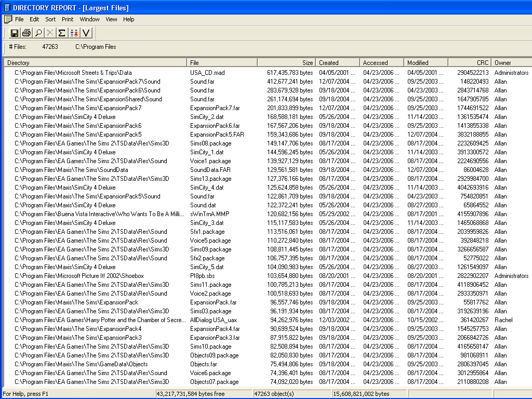This screenshot has height=399, width=532.
Task: Select the ExpansionPack6.far file name
Action: 215,126
